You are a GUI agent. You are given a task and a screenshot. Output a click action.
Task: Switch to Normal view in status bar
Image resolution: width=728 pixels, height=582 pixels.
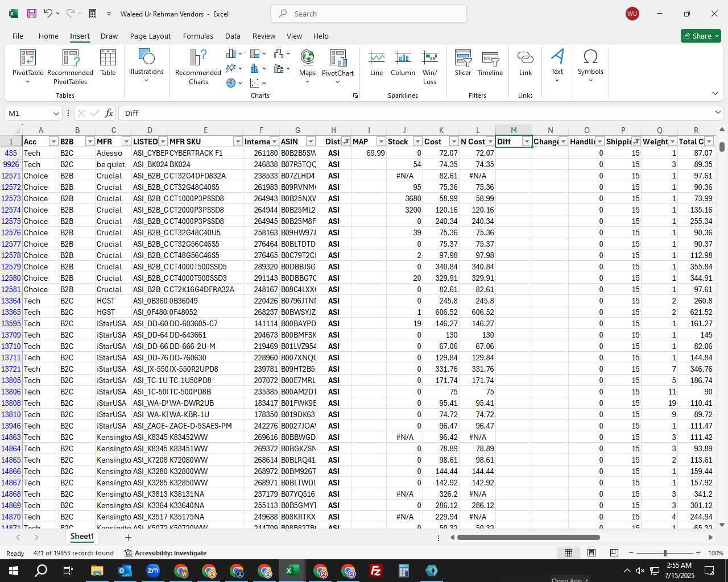coord(568,553)
